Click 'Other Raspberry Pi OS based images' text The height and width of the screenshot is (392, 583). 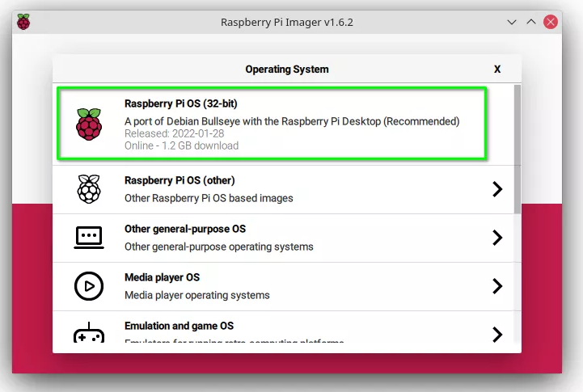click(209, 198)
